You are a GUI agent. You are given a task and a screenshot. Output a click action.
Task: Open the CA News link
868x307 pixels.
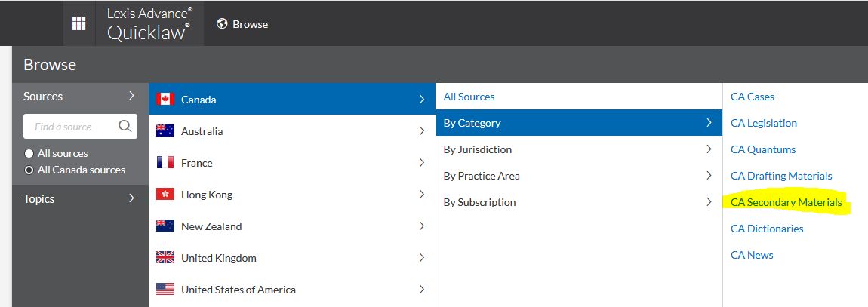tap(752, 255)
